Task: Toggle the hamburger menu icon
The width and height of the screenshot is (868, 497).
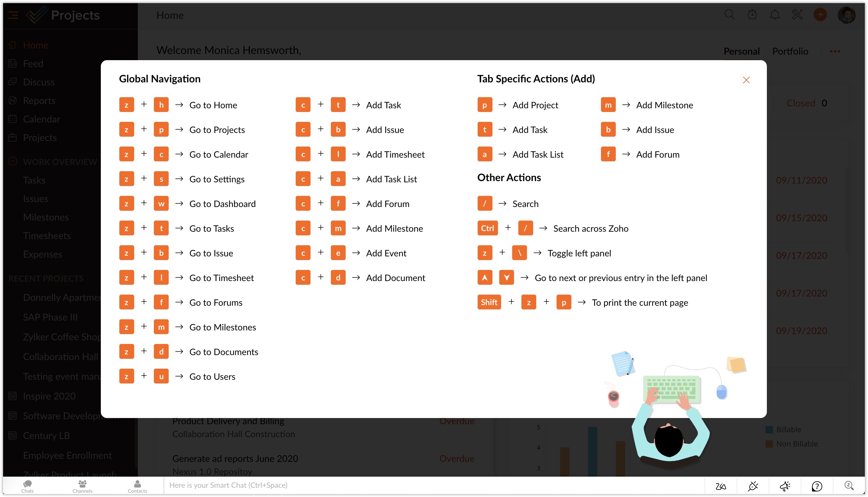Action: pos(13,15)
